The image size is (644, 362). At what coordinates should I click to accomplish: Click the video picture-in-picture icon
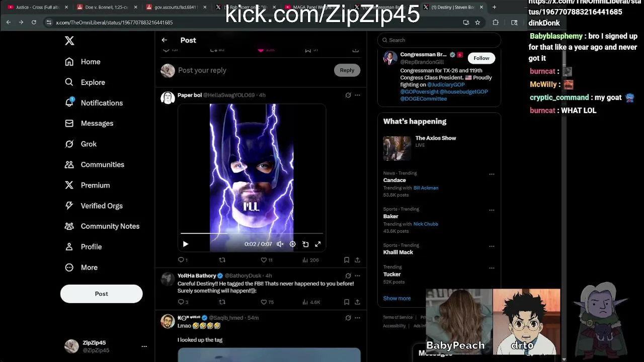(305, 244)
